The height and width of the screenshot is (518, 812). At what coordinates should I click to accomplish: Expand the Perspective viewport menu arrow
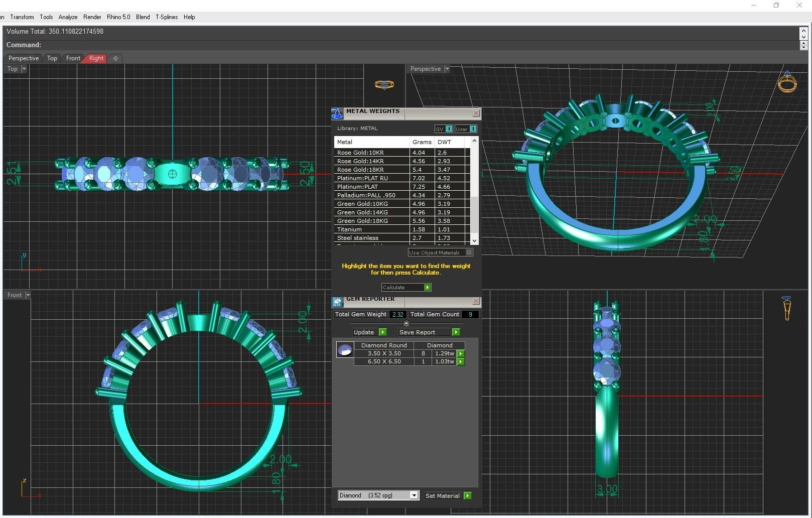tap(447, 69)
